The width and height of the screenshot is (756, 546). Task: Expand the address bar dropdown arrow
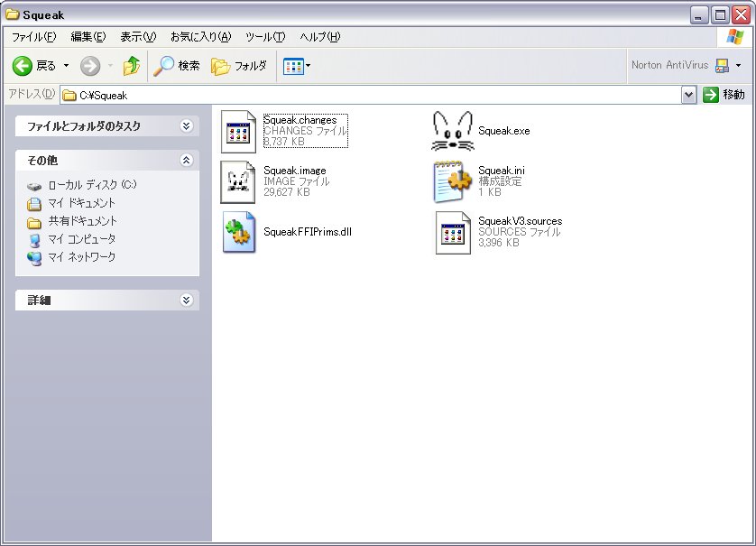[x=688, y=95]
